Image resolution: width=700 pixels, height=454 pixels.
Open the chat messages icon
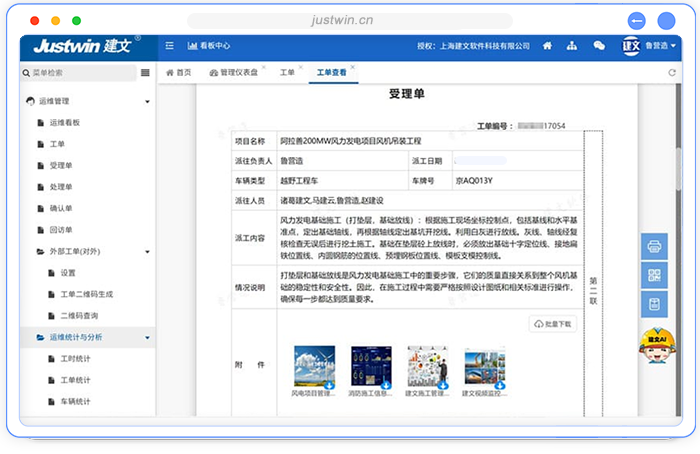point(599,46)
